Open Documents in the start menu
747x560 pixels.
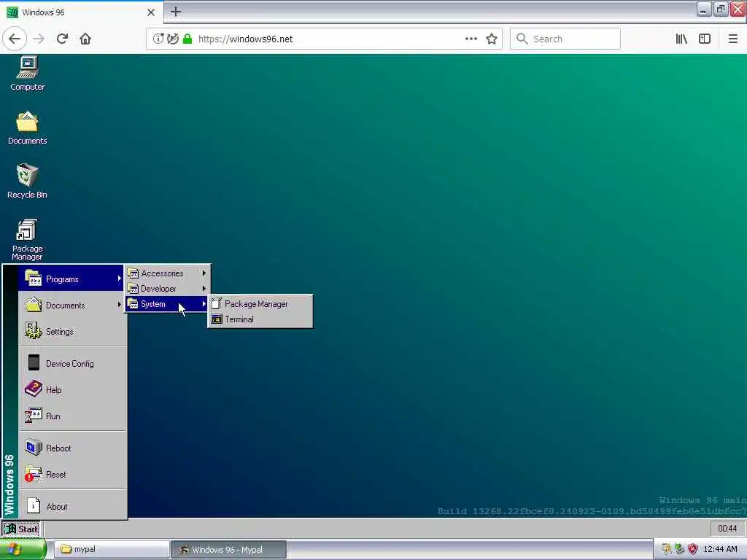point(71,306)
